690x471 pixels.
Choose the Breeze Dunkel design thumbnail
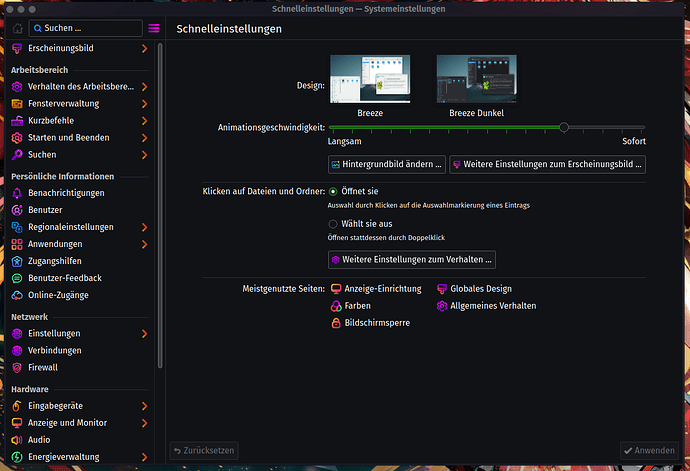476,78
